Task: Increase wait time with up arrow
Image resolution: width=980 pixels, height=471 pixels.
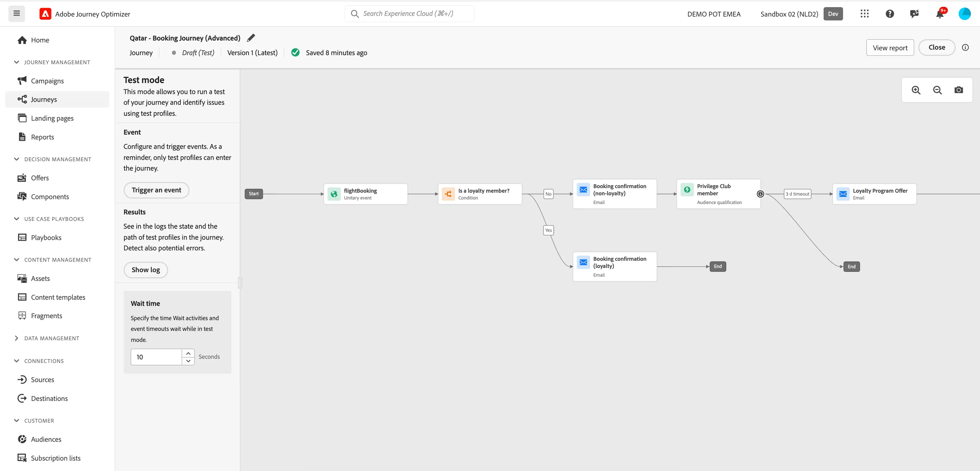Action: pyautogui.click(x=188, y=353)
